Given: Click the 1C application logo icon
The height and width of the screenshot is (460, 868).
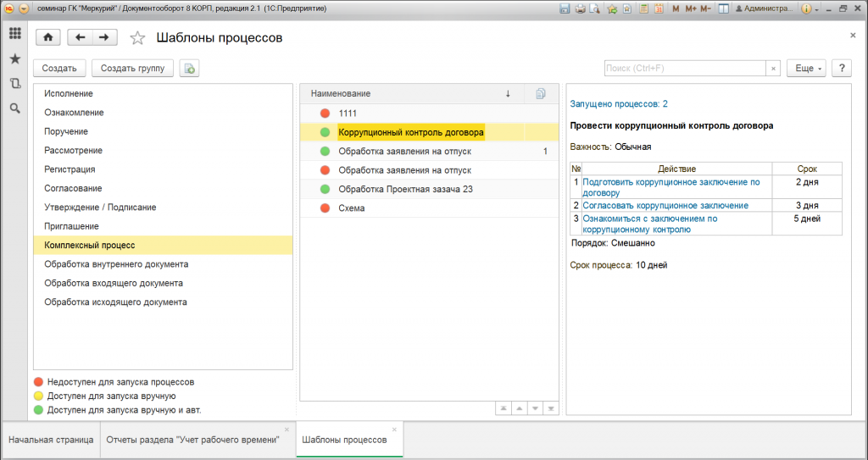Looking at the screenshot, I should pyautogui.click(x=9, y=8).
